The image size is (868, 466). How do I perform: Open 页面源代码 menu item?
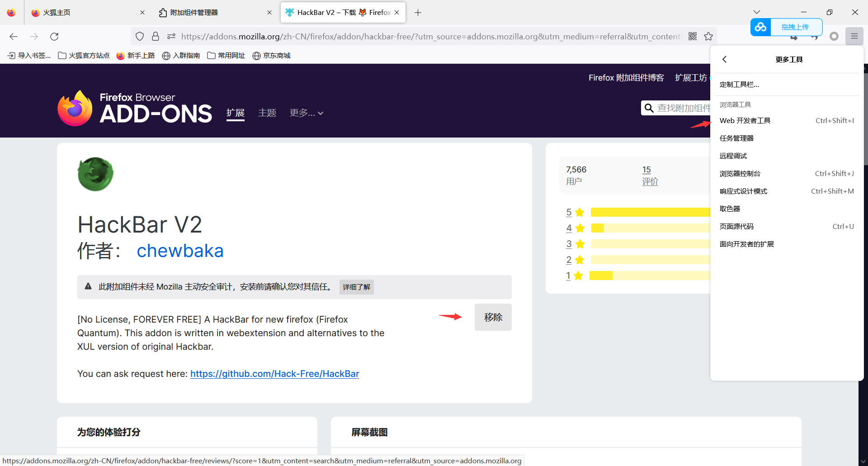787,227
